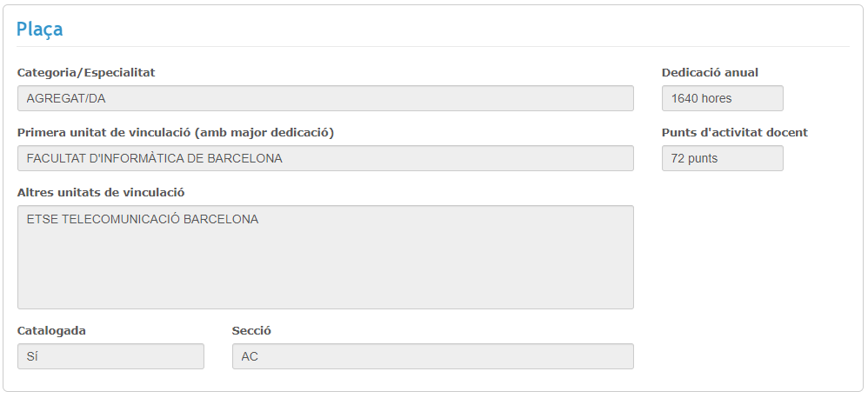Viewport: 868px width, 398px height.
Task: Click the Primera unitat de vinculació label
Action: point(176,133)
